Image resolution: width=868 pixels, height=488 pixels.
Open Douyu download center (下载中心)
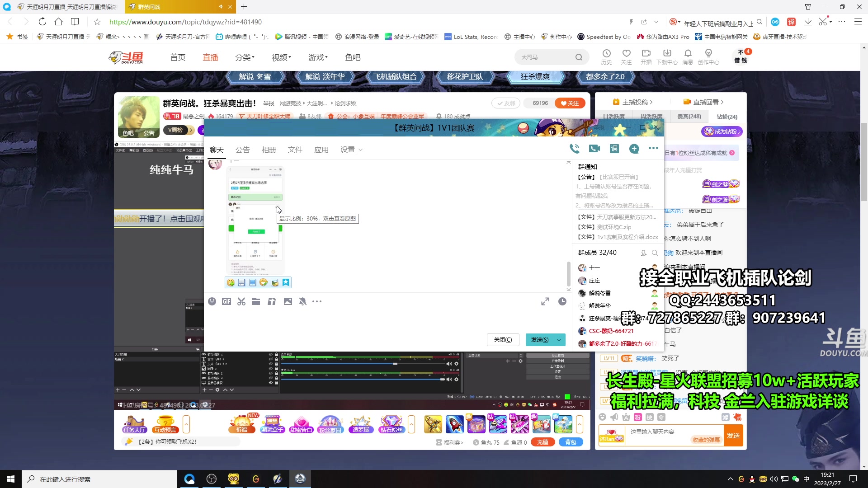[667, 56]
